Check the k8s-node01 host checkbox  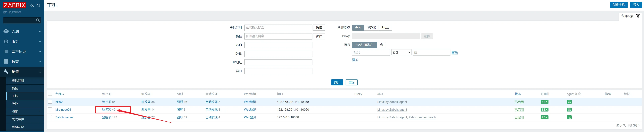pos(50,109)
